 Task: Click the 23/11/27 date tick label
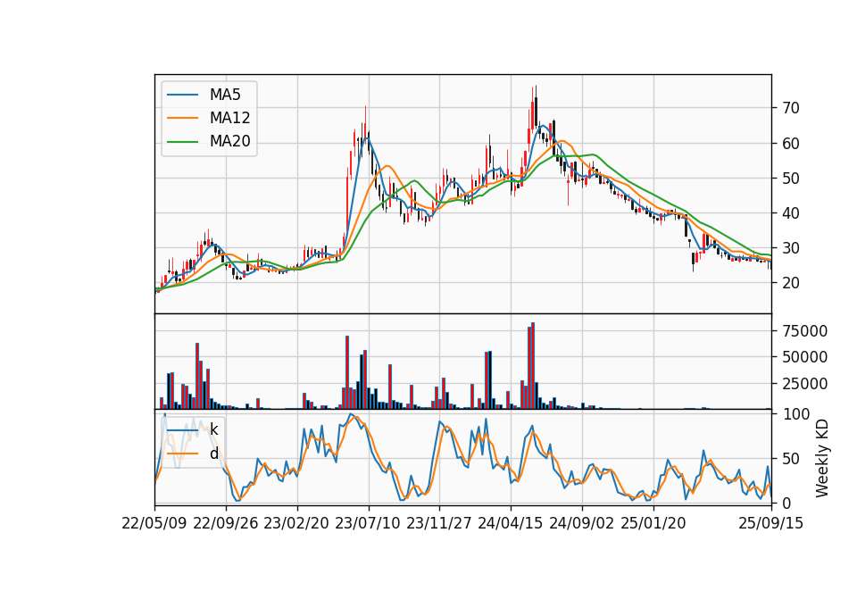[439, 523]
